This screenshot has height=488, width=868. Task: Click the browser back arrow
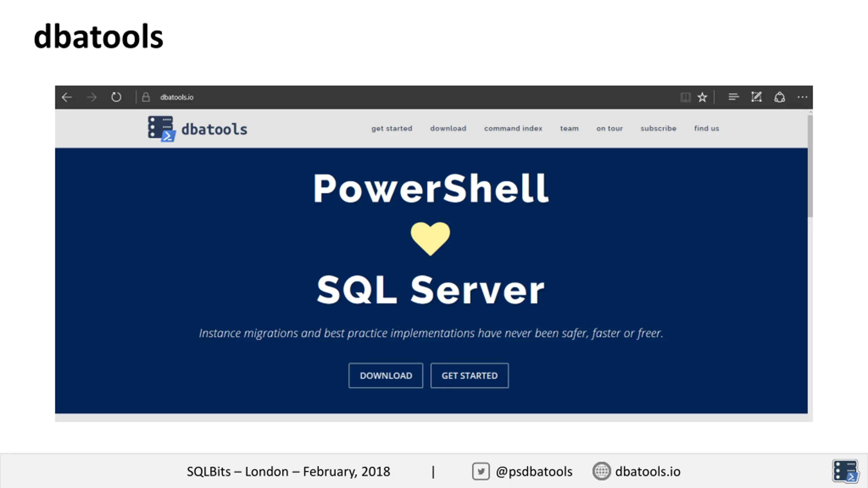point(67,97)
